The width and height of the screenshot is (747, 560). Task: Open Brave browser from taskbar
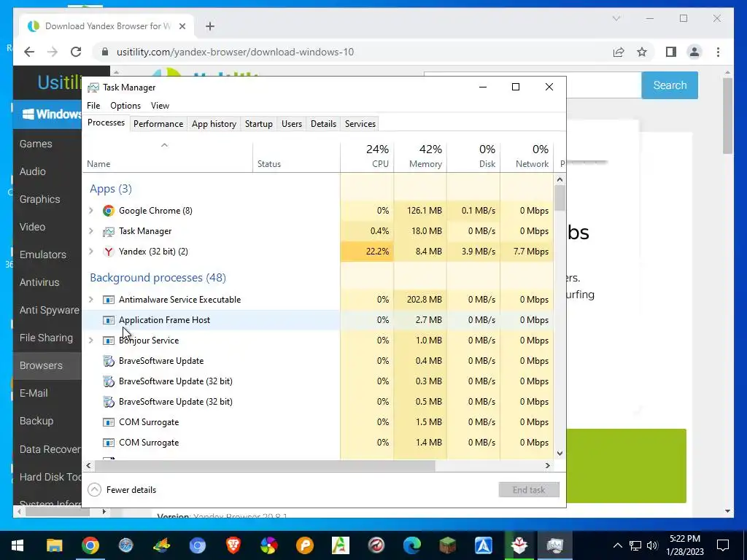coord(233,545)
